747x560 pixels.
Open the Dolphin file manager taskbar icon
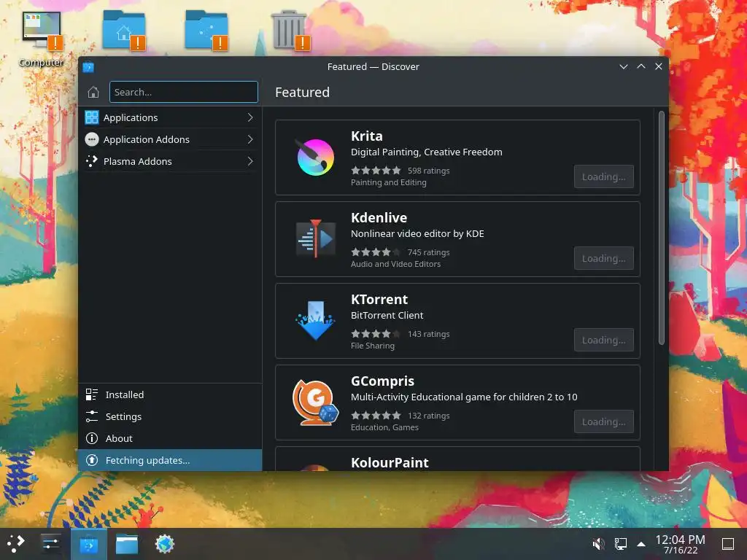pyautogui.click(x=127, y=544)
